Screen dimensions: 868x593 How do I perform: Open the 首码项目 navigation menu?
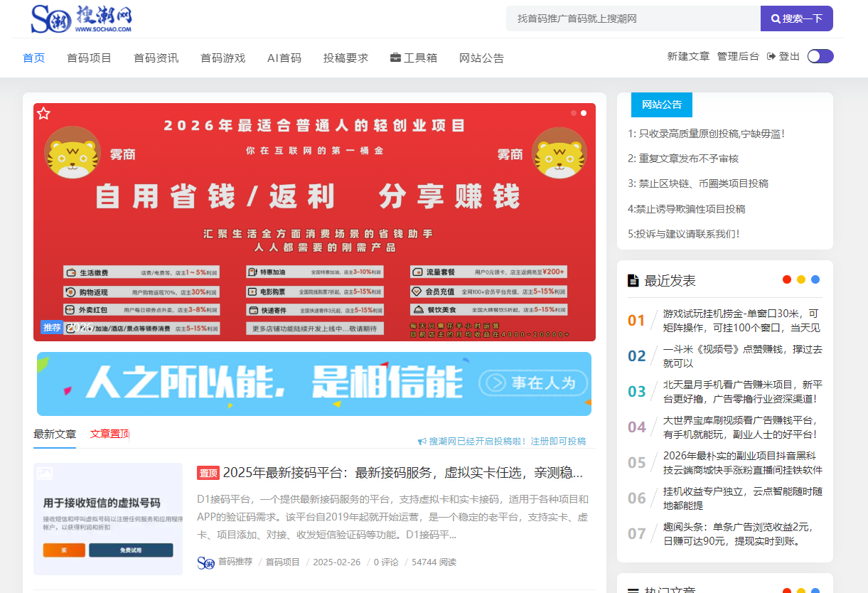tap(89, 58)
